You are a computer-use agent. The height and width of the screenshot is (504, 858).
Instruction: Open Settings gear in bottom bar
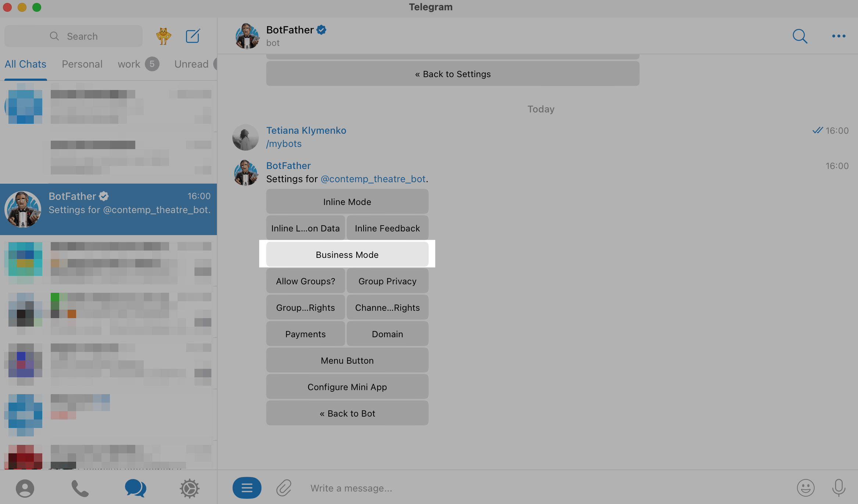(x=189, y=488)
